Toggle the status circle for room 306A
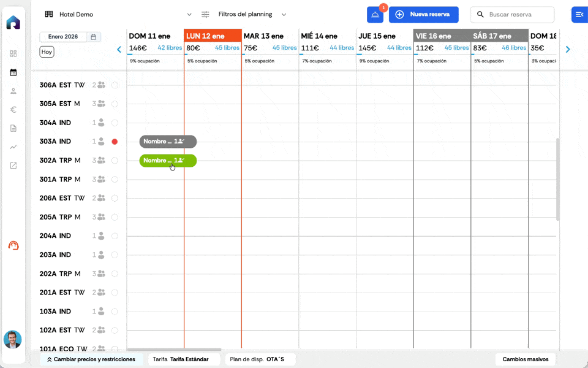This screenshot has width=588, height=368. [x=115, y=85]
